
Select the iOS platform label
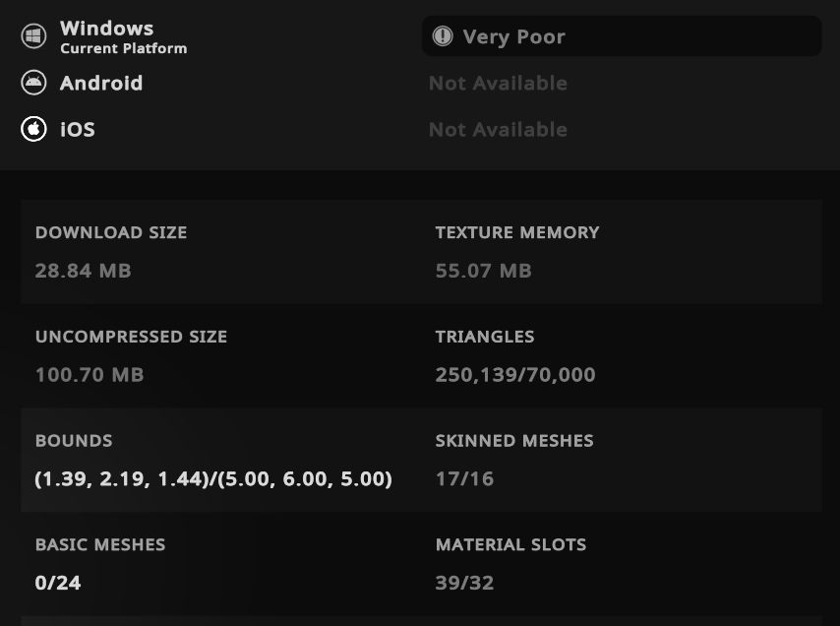78,129
